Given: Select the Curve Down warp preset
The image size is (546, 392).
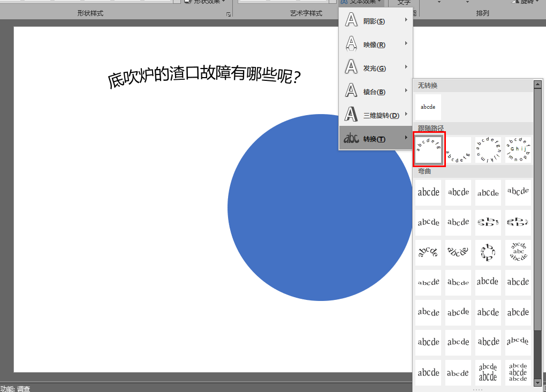Looking at the screenshot, I should click(458, 283).
